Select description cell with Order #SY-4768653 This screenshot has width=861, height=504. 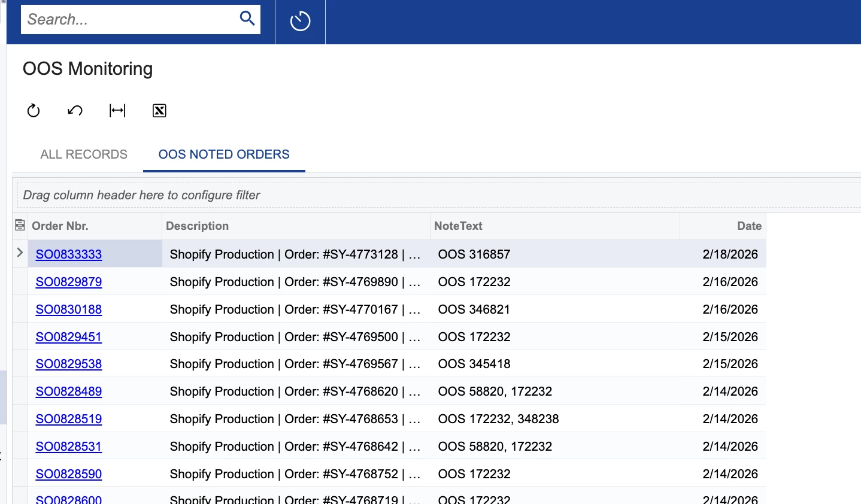tap(296, 419)
